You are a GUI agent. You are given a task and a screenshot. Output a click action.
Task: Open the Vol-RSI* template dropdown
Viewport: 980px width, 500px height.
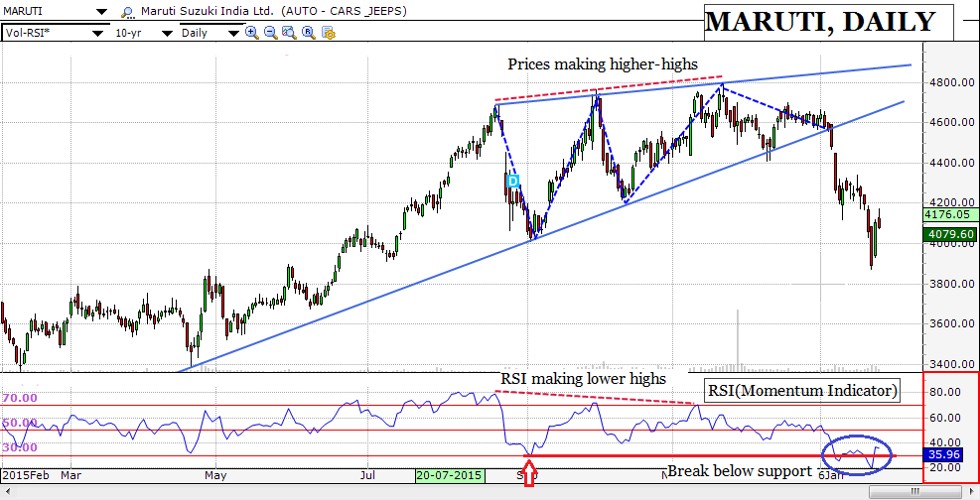(x=97, y=33)
